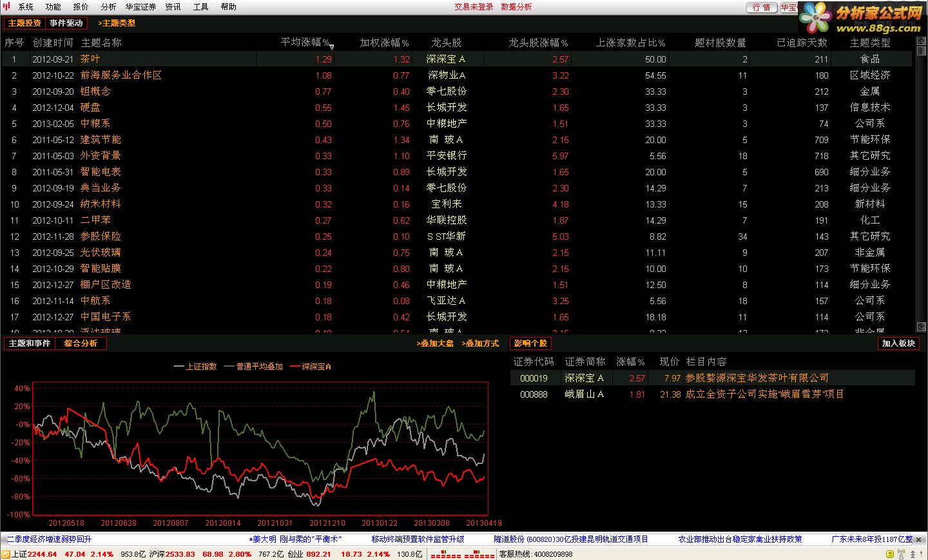Screen dimensions: 928x560
Task: Select the 中粮系 theme row
Action: 456,123
